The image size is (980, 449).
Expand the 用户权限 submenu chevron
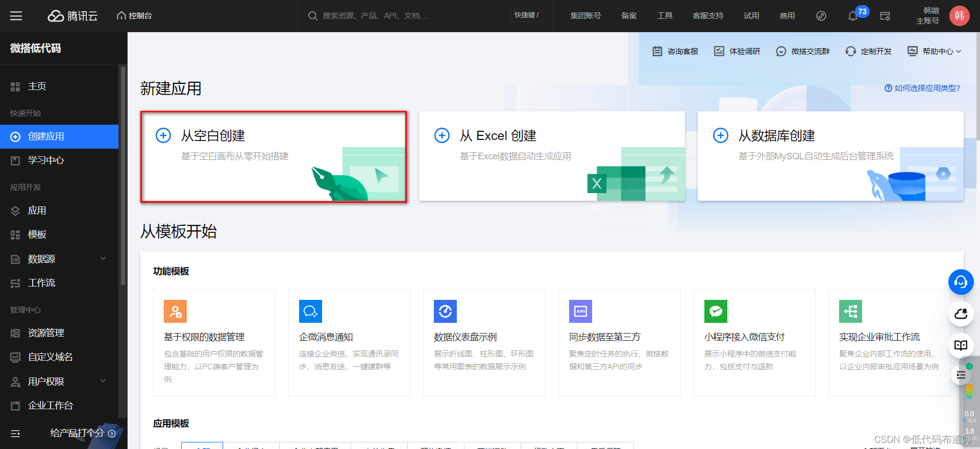click(x=103, y=381)
